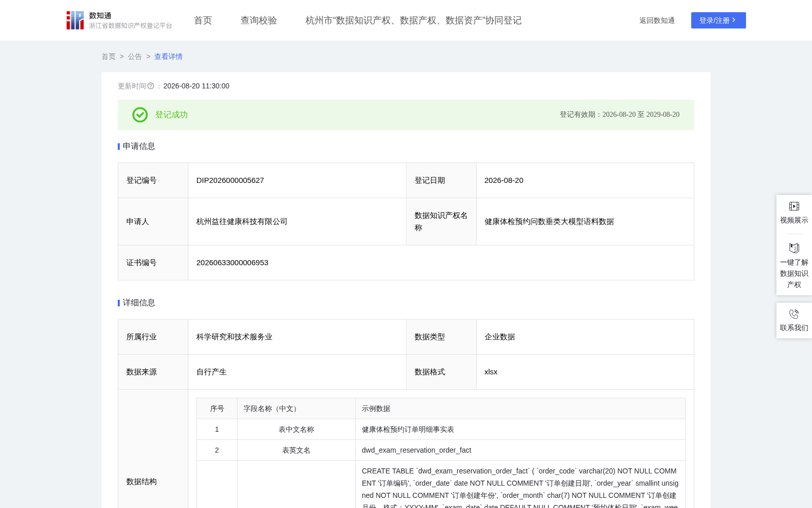Image resolution: width=812 pixels, height=508 pixels.
Task: Click the 字段名称（中文） column header
Action: click(x=296, y=408)
